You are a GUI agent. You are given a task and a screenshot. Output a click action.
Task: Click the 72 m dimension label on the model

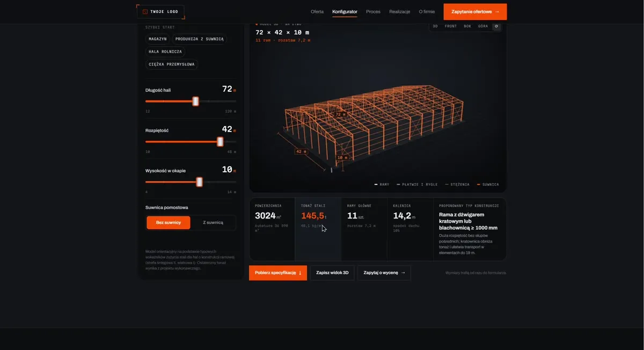[340, 114]
